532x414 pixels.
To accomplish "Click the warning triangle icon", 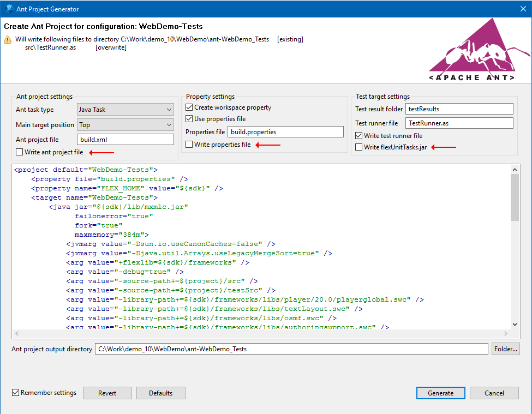I will (8, 39).
